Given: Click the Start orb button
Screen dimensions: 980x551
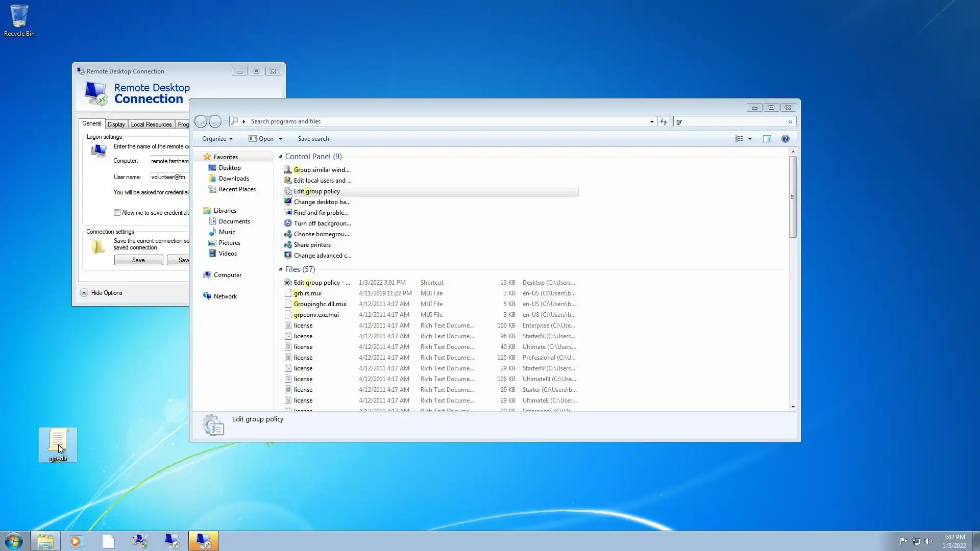Looking at the screenshot, I should click(14, 541).
